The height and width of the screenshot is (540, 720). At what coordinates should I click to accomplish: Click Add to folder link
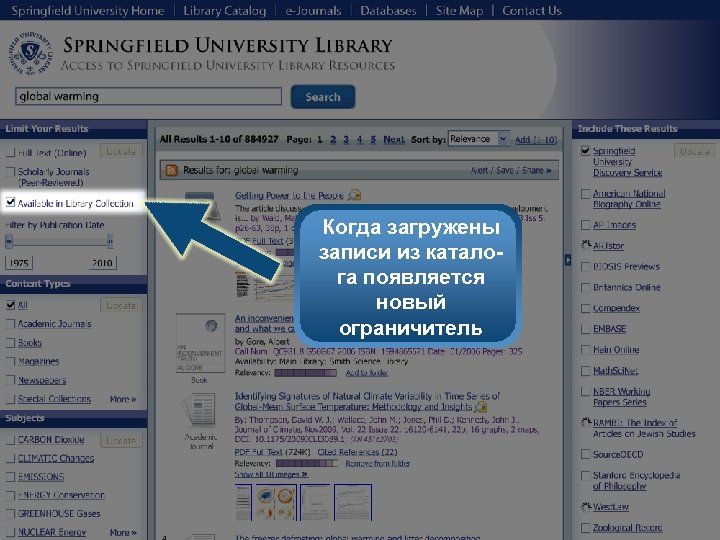pos(366,373)
